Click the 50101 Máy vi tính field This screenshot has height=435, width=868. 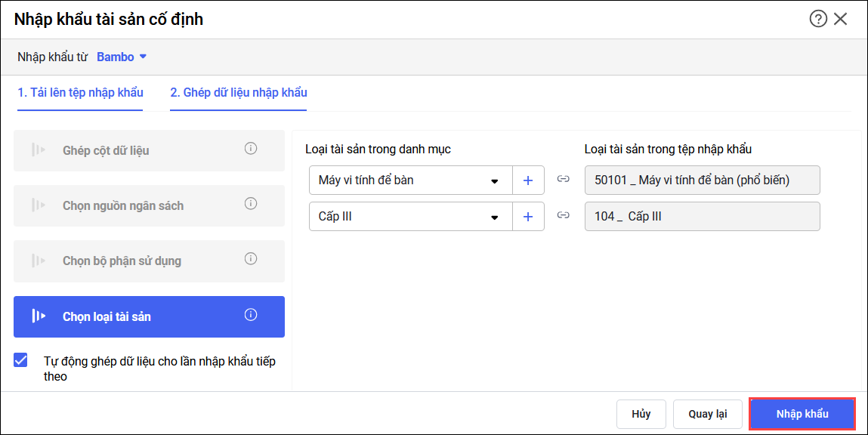coord(702,180)
